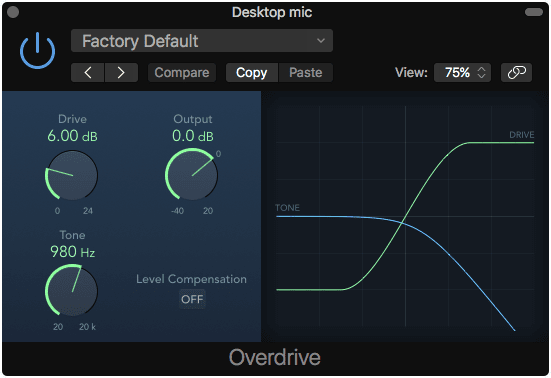The image size is (551, 378).
Task: Close the window with the gray circle button
Action: pos(13,12)
